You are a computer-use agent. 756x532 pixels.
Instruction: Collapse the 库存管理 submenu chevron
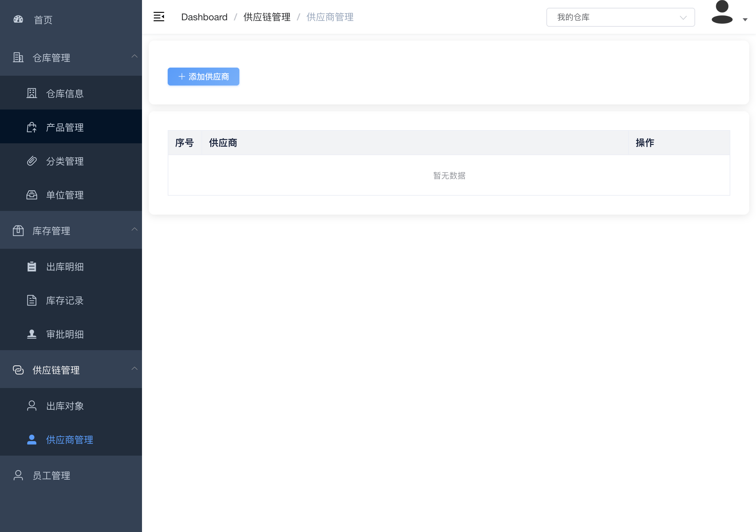click(134, 229)
